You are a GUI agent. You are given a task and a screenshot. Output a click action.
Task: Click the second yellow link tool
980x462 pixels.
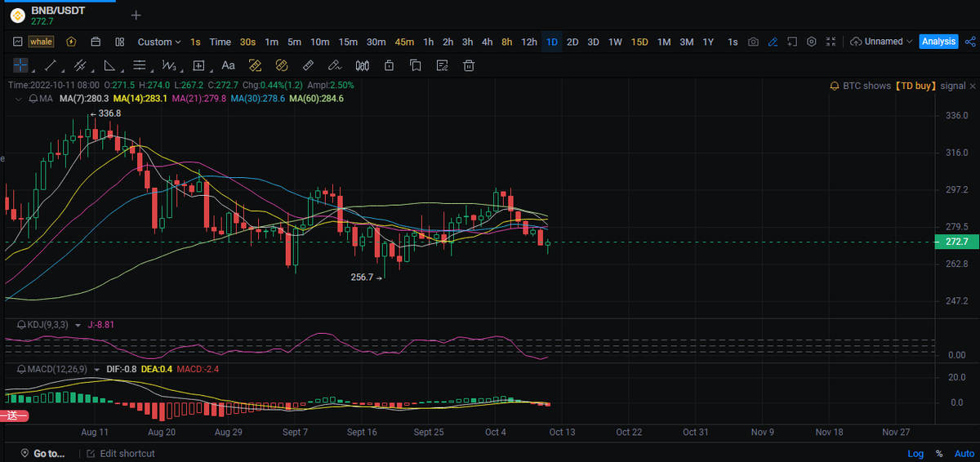282,65
